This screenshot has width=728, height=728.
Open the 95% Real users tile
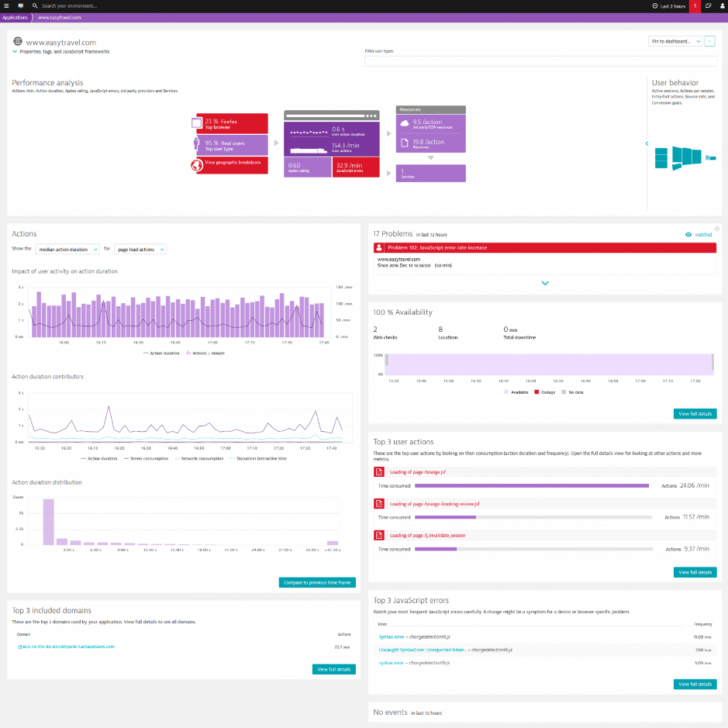pyautogui.click(x=230, y=145)
